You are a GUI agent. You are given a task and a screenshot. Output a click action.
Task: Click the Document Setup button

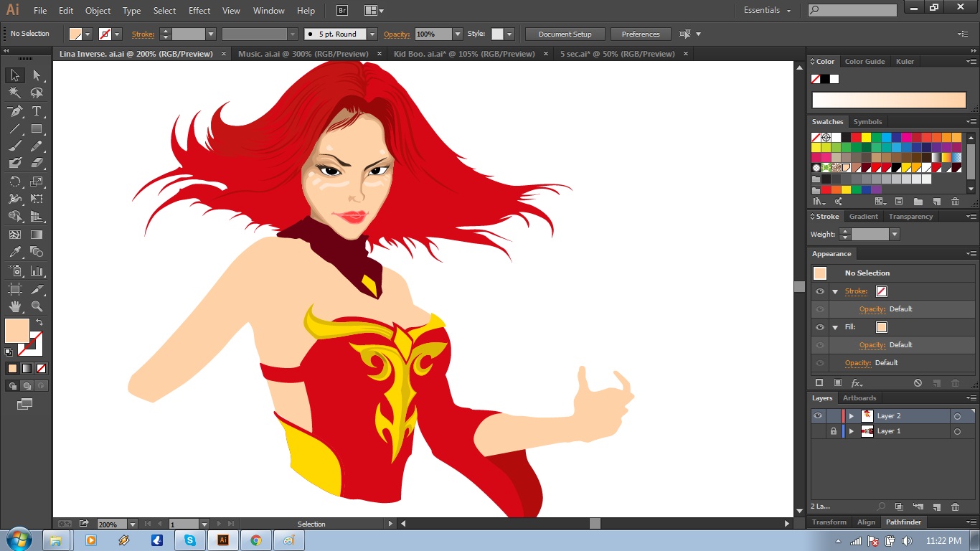click(565, 34)
